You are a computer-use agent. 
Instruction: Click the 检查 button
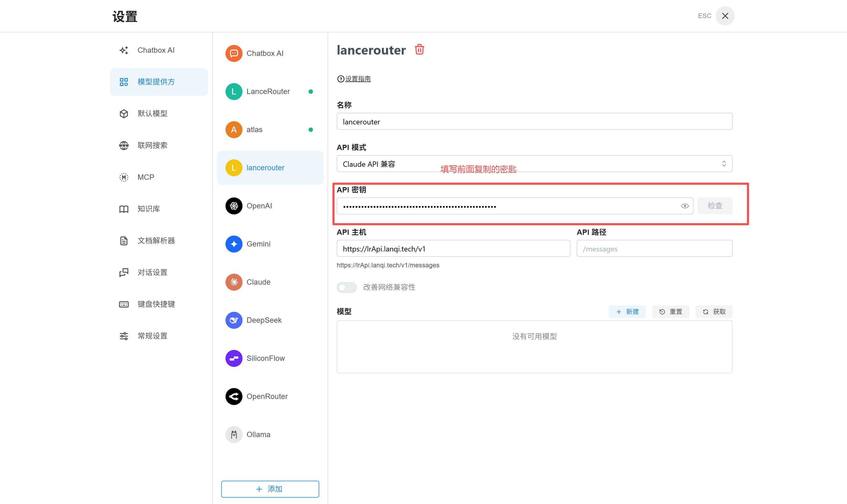(715, 206)
